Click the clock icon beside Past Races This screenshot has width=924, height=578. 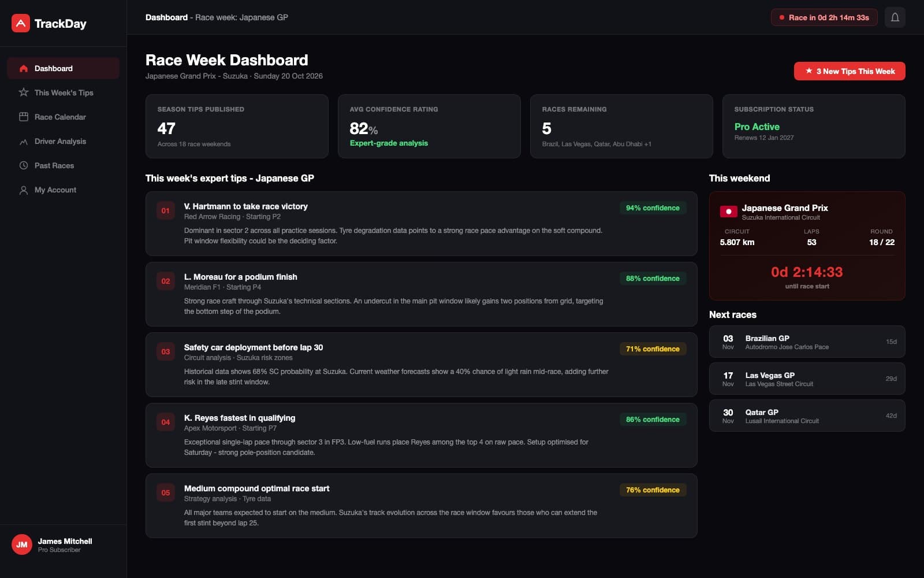[24, 165]
